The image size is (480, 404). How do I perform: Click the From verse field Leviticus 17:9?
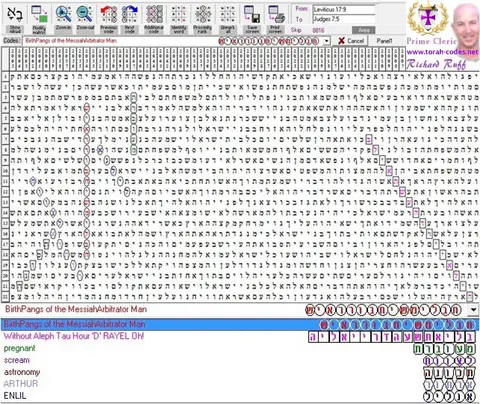point(344,9)
